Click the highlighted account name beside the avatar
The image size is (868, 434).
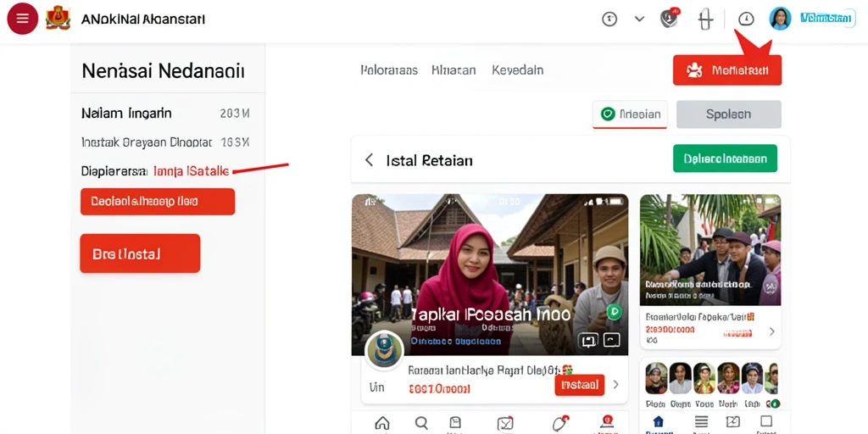[x=826, y=19]
